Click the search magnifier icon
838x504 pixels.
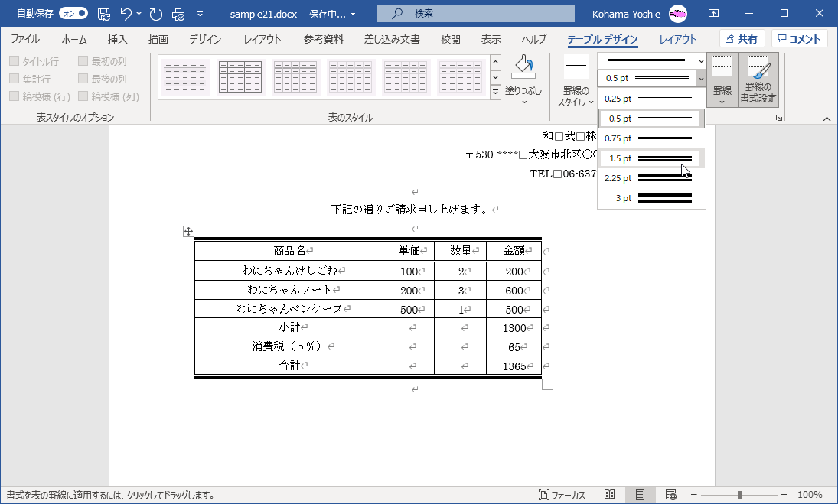(x=397, y=14)
